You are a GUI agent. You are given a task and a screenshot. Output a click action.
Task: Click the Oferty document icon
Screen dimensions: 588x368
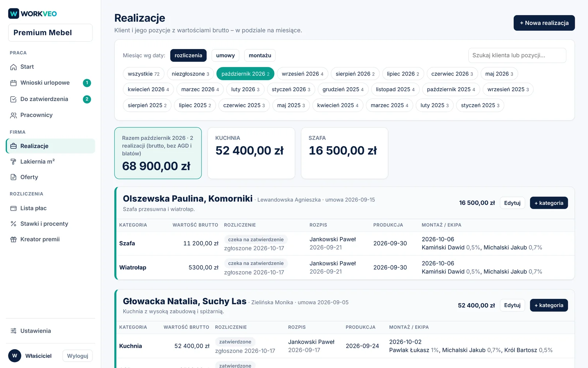coord(14,177)
